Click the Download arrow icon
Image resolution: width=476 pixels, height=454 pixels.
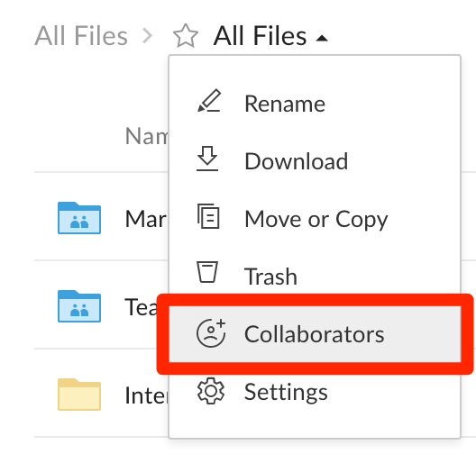207,159
